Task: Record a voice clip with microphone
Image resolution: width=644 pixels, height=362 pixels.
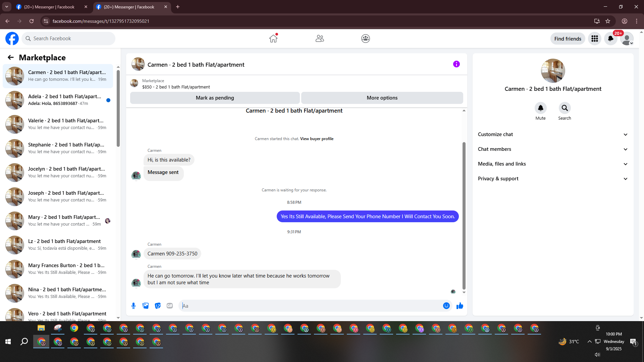Action: [x=133, y=306]
